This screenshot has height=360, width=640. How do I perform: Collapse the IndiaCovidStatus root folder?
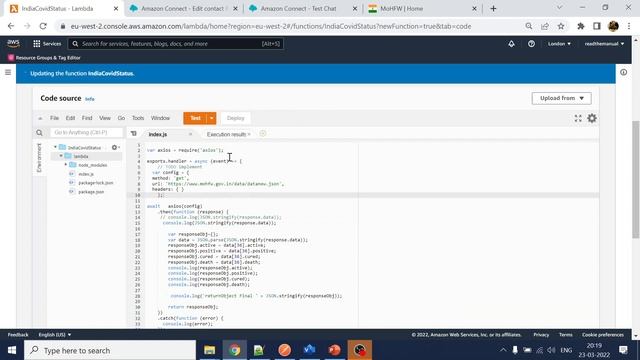point(56,147)
